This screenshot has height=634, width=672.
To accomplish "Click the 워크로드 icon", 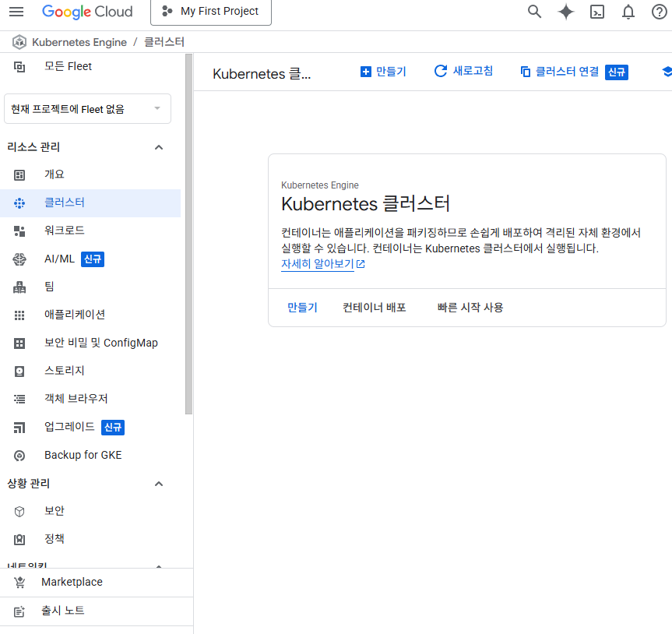I will pyautogui.click(x=19, y=231).
